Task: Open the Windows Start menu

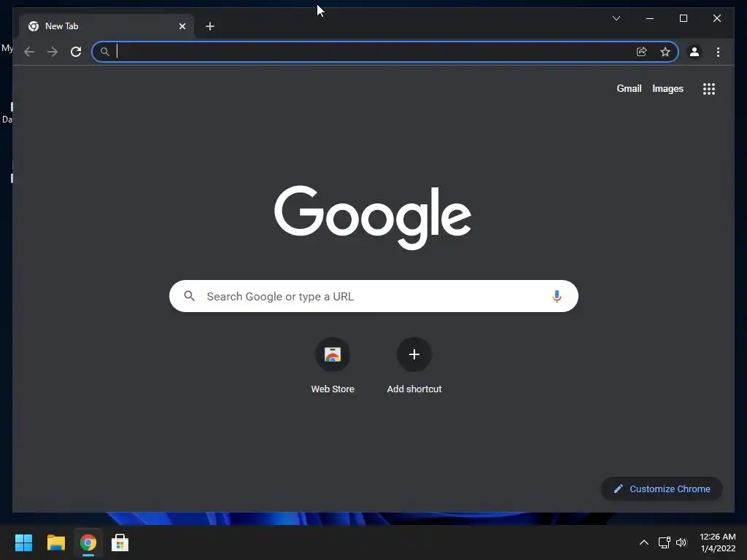Action: click(23, 542)
